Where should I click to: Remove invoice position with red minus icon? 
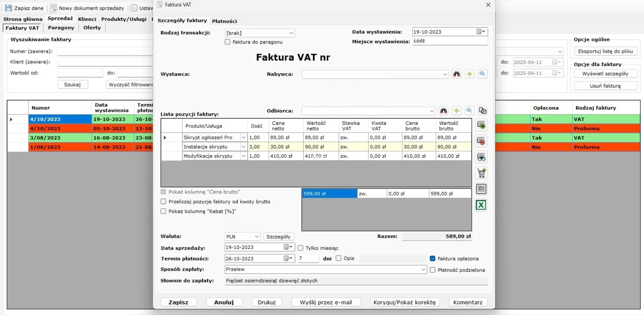(481, 141)
